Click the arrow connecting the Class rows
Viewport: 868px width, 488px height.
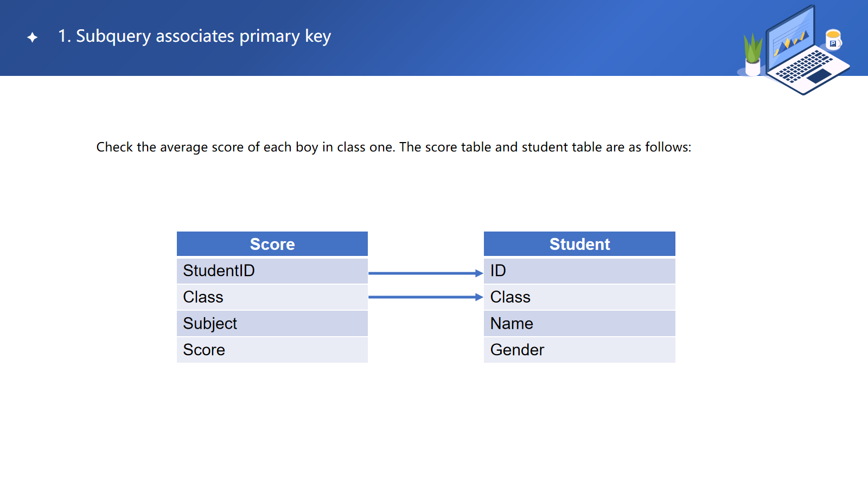point(425,297)
